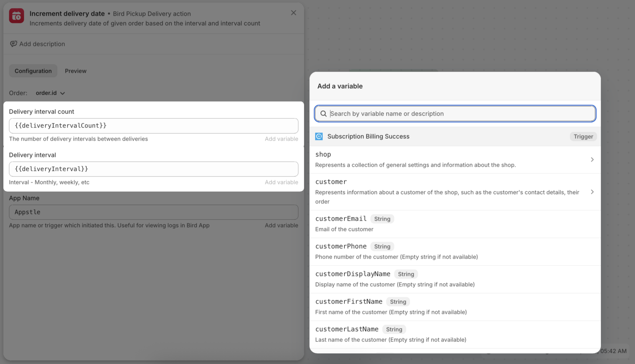
Task: Switch to the Configuration tab
Action: coord(33,71)
